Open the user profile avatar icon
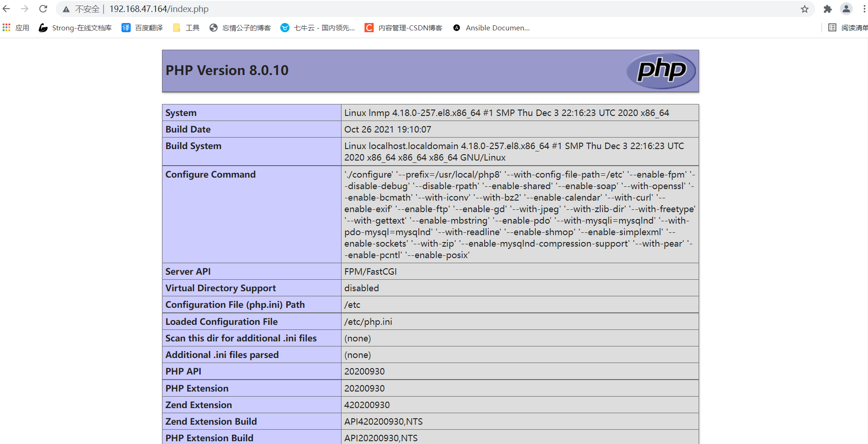 point(846,9)
